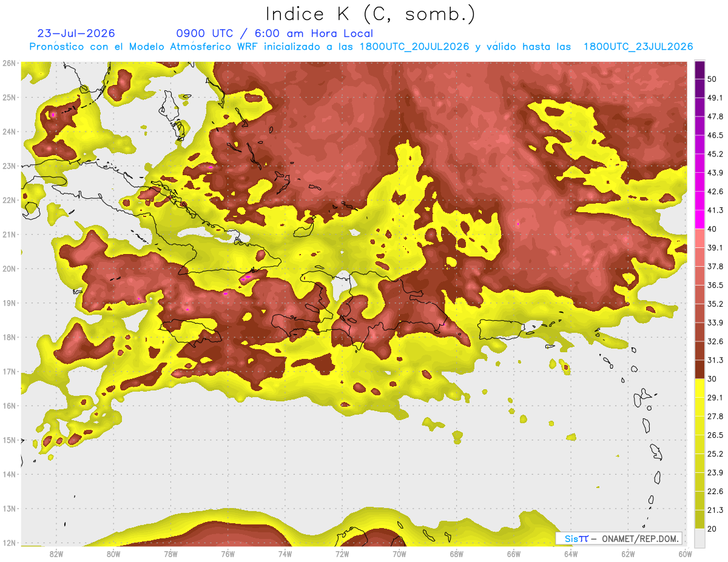Click the colorbar value '42.6'
This screenshot has height=562, width=728.
[715, 192]
